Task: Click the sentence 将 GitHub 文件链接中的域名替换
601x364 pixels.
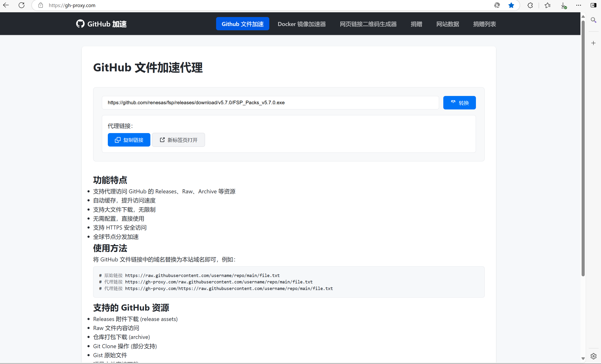Action: pos(164,259)
